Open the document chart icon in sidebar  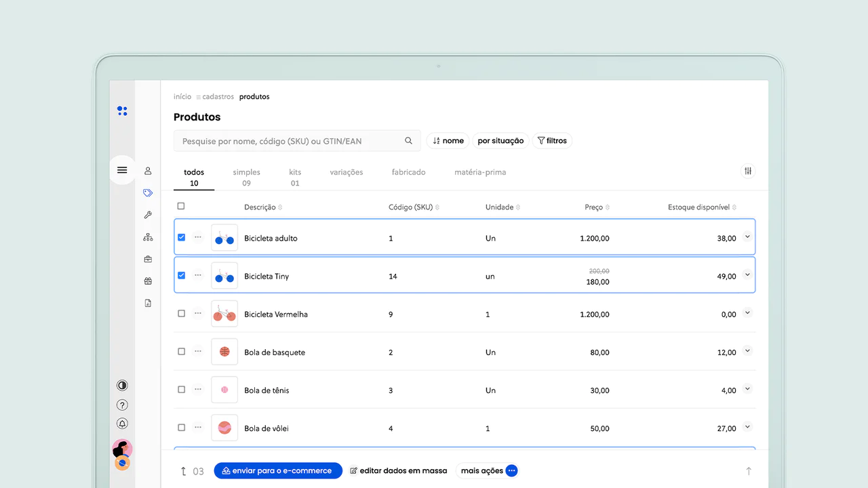point(148,303)
